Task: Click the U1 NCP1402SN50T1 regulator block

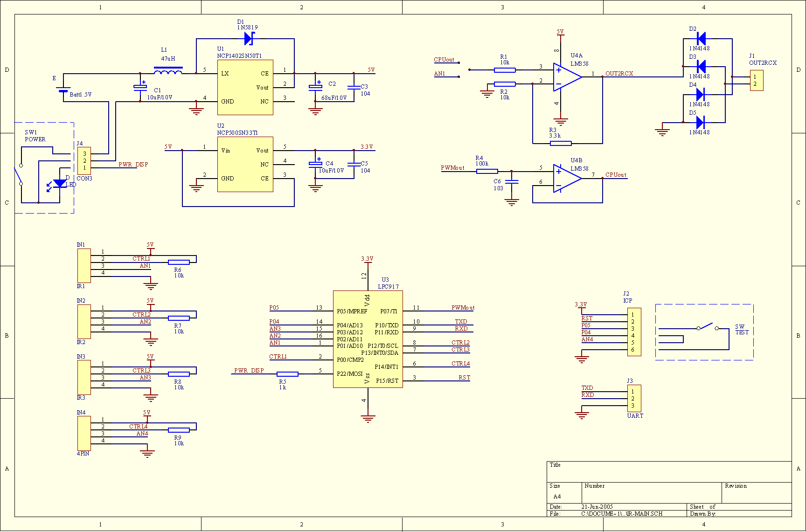Action: [245, 87]
